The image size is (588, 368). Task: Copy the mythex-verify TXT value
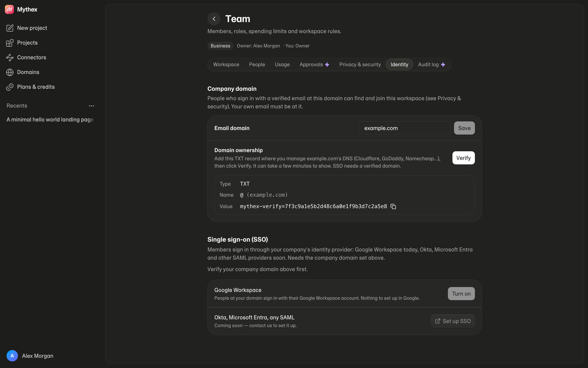tap(393, 206)
